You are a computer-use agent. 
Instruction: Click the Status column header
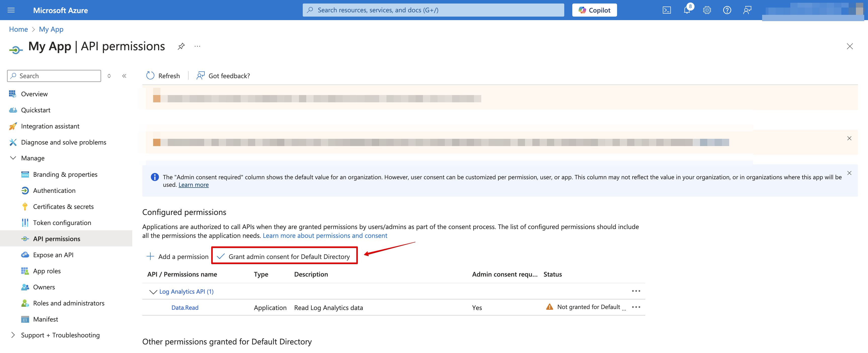tap(552, 275)
